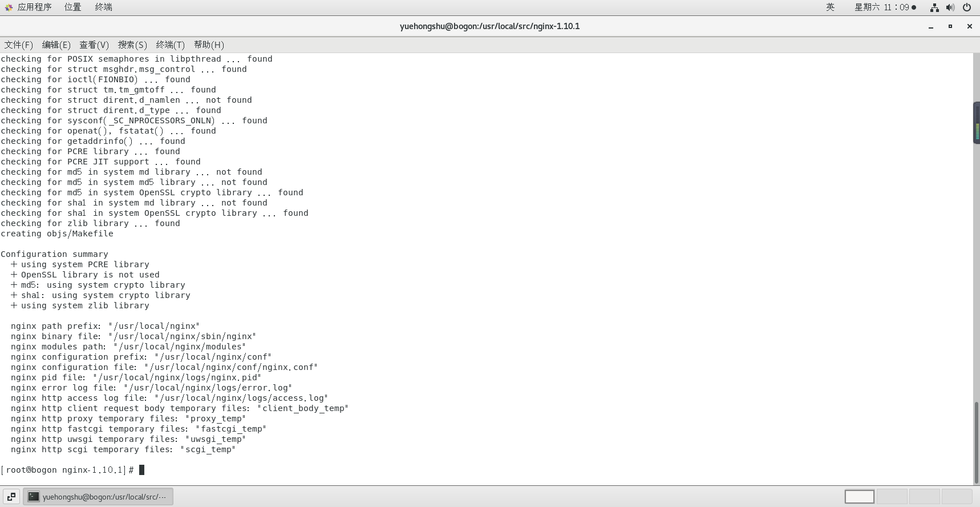Open the clock showing 星期六 11:09
This screenshot has width=980, height=507.
click(885, 7)
